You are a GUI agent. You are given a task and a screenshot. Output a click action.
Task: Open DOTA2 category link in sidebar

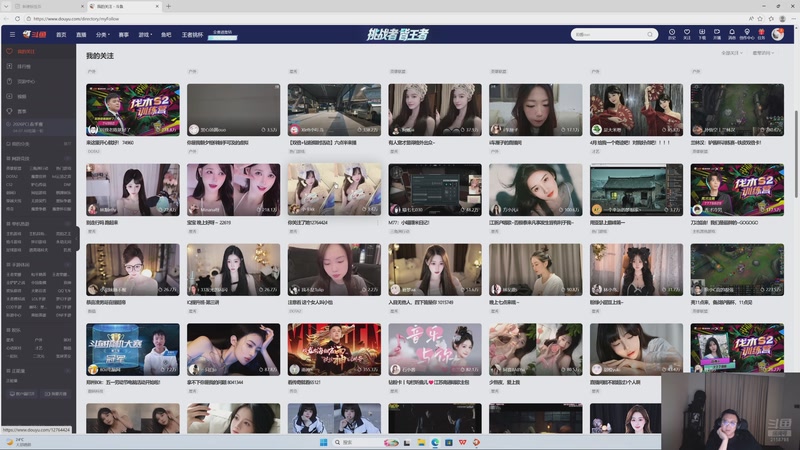(12, 176)
